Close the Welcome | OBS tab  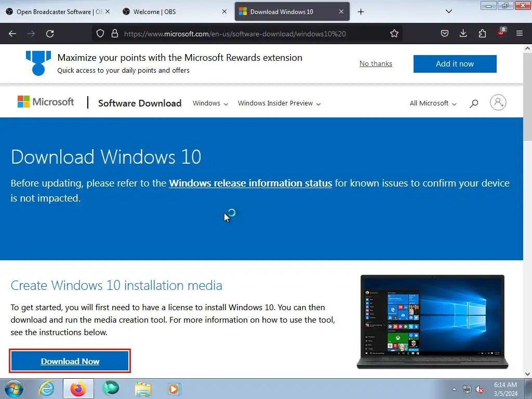pyautogui.click(x=224, y=11)
